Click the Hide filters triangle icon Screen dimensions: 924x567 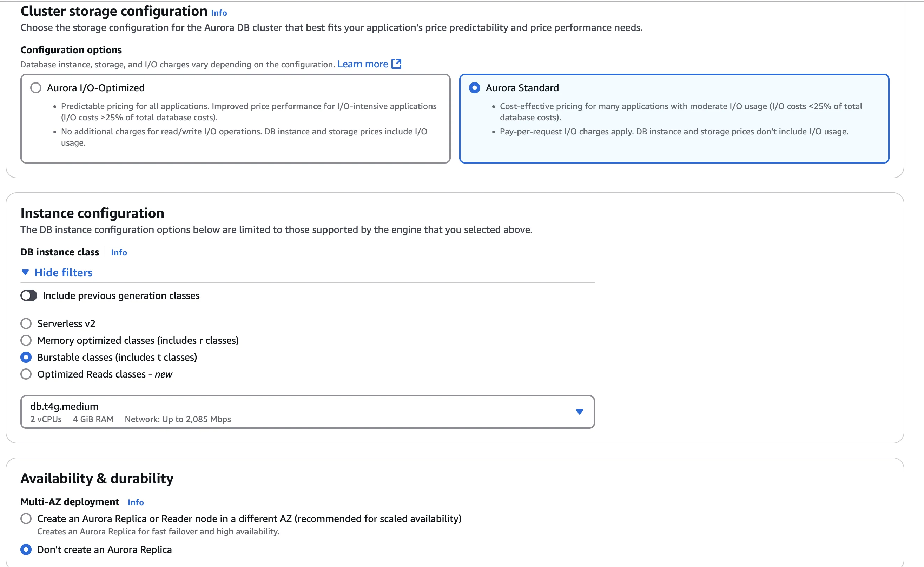click(25, 273)
